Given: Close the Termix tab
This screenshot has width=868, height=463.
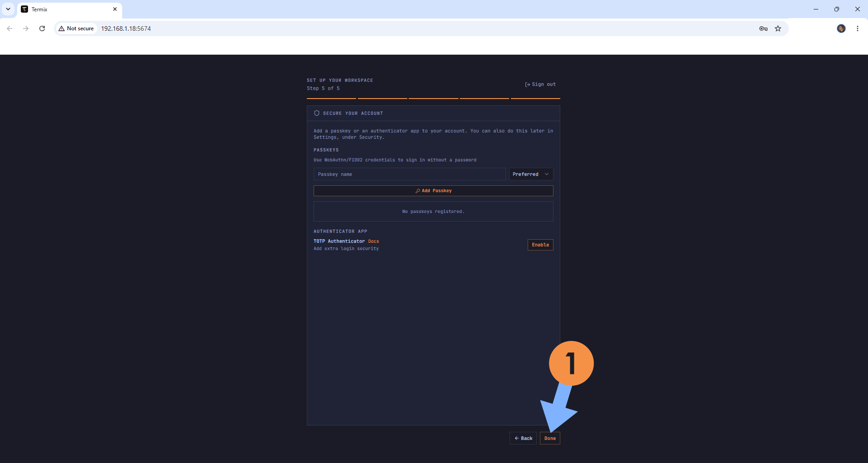Looking at the screenshot, I should (115, 9).
